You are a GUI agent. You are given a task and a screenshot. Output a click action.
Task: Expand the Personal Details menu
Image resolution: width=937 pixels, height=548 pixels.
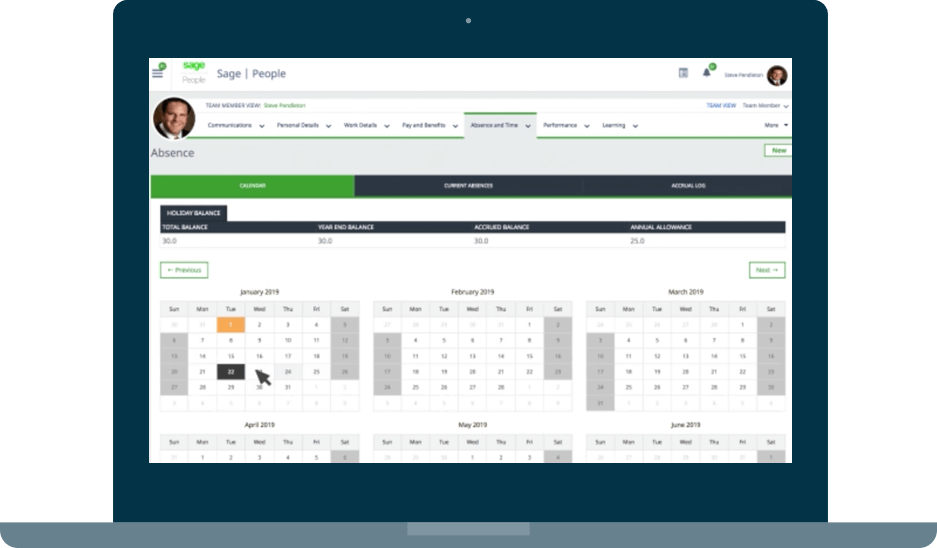tap(304, 126)
